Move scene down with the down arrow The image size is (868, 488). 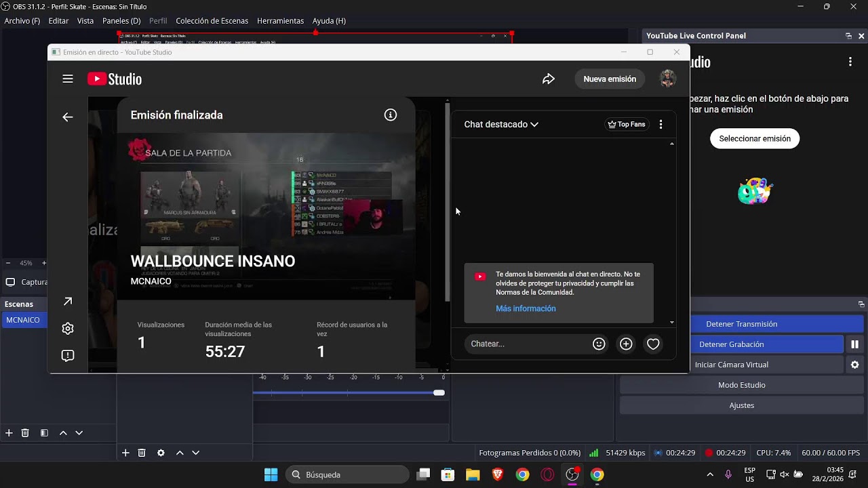pos(79,432)
